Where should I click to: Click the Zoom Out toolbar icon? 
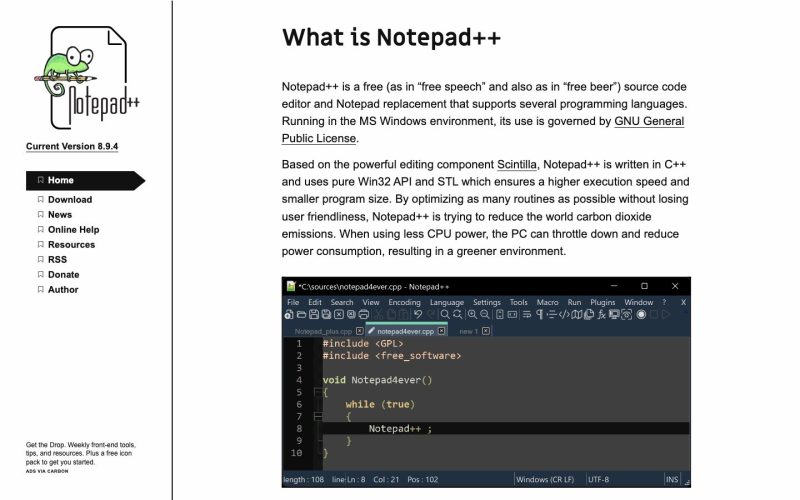pos(485,314)
